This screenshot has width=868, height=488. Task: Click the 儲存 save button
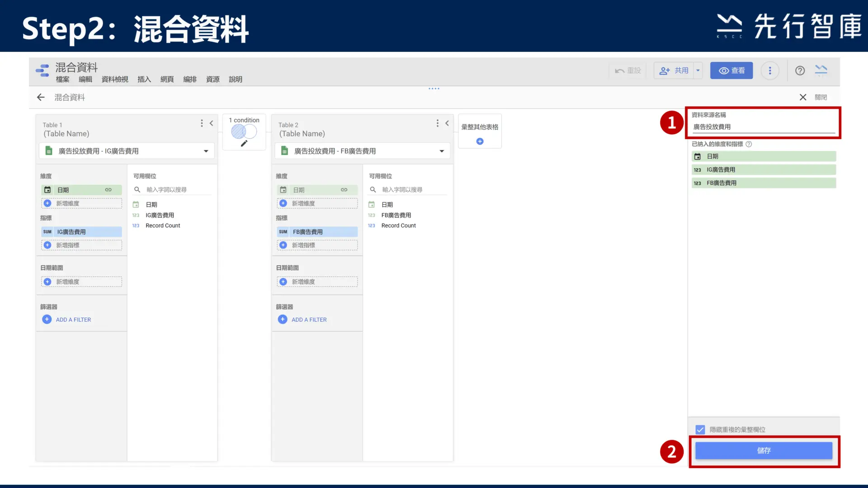pos(764,450)
